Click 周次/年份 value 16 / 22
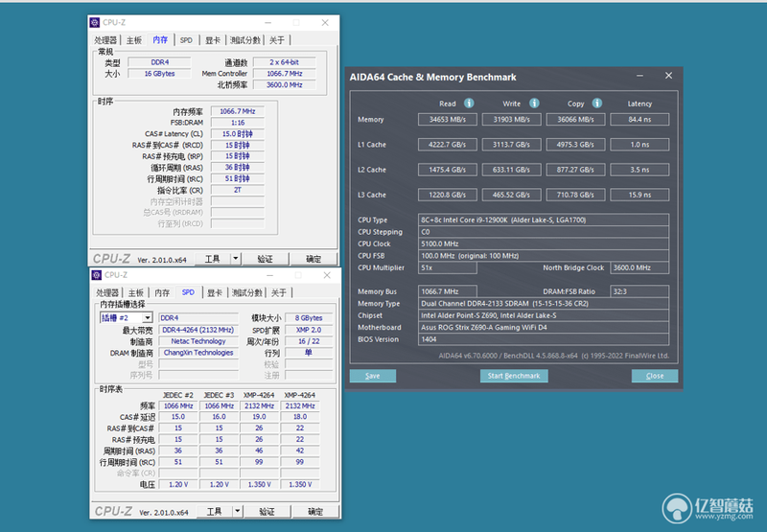 [x=309, y=341]
